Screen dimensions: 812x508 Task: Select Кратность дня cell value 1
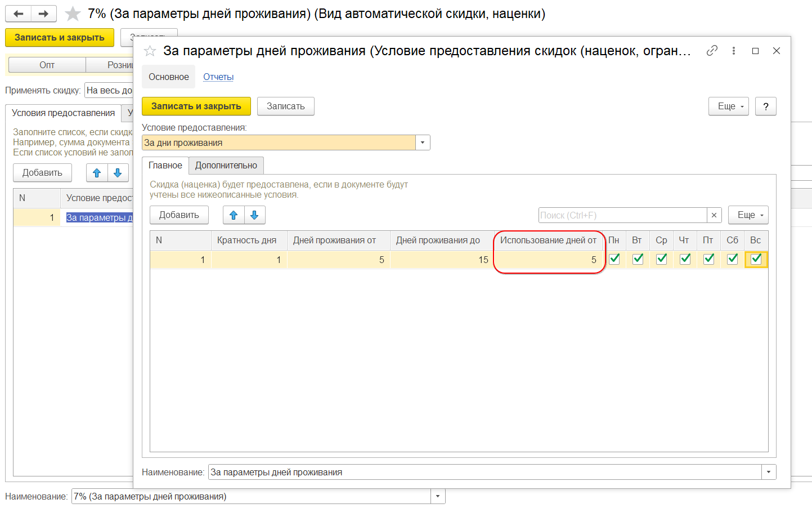(249, 260)
